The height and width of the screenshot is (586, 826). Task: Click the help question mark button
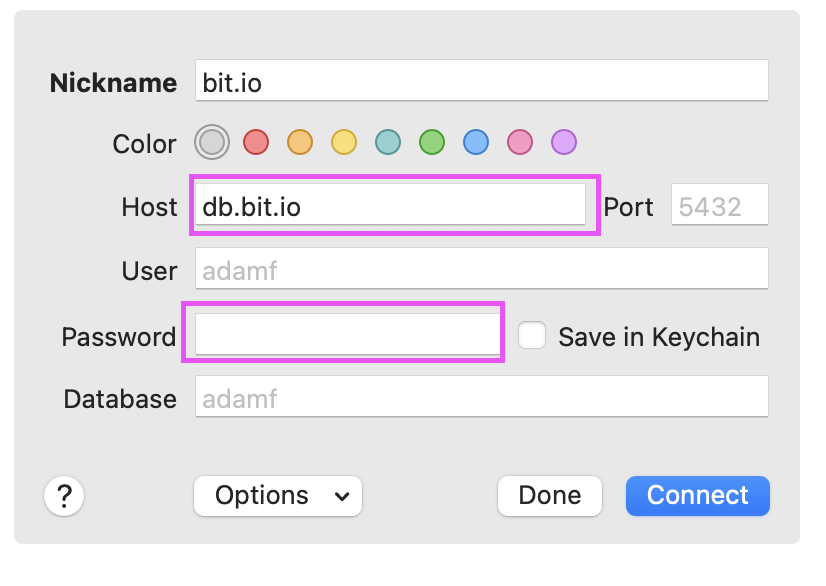coord(64,495)
